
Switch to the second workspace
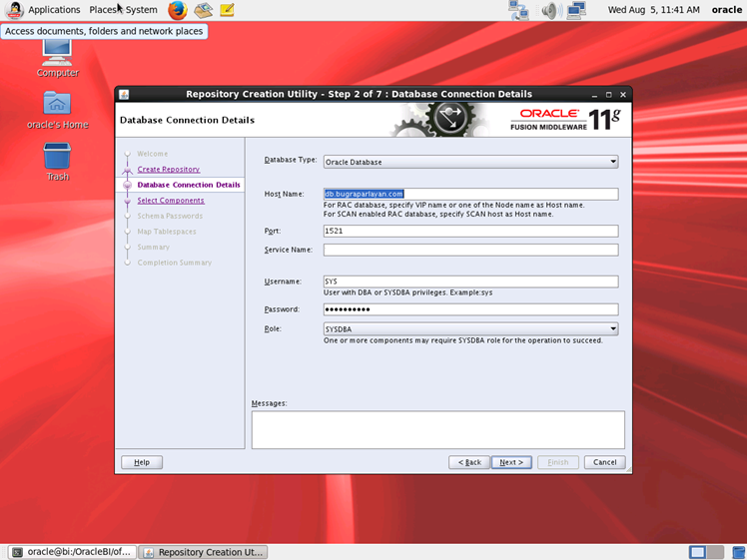pos(715,552)
